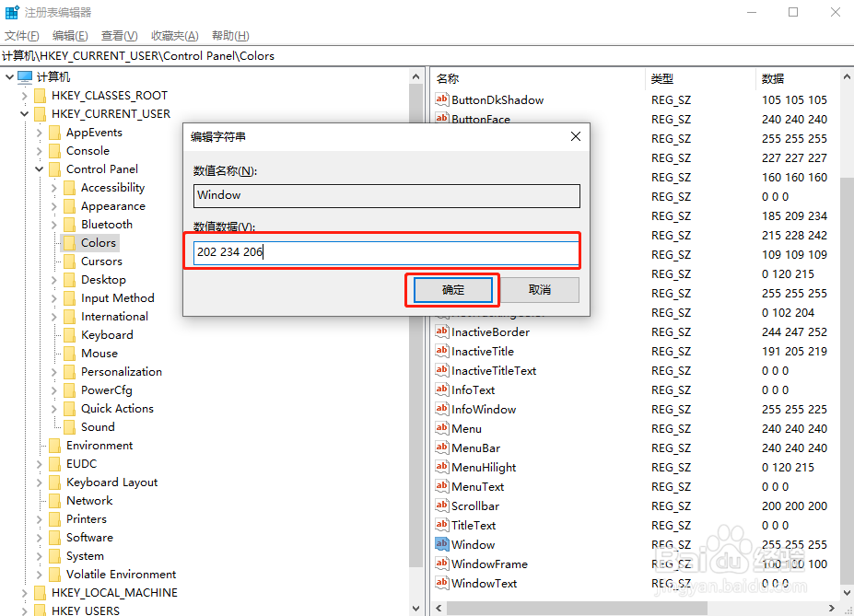Confirm the edit with 确定 button
Viewport: 854px width, 616px height.
(452, 289)
